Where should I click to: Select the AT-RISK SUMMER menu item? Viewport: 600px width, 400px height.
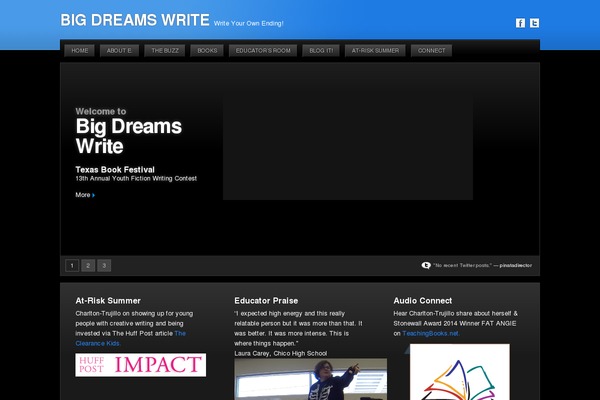[x=375, y=51]
